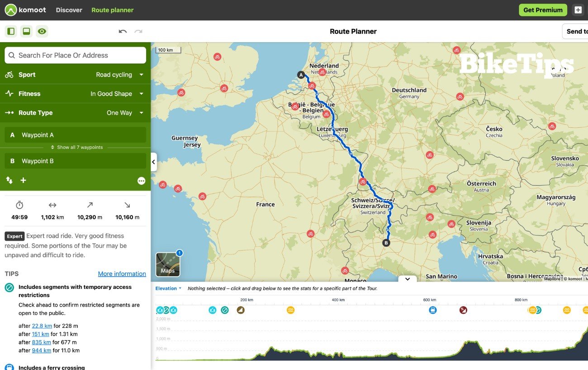588x370 pixels.
Task: Click the map end marker B
Action: pyautogui.click(x=386, y=243)
